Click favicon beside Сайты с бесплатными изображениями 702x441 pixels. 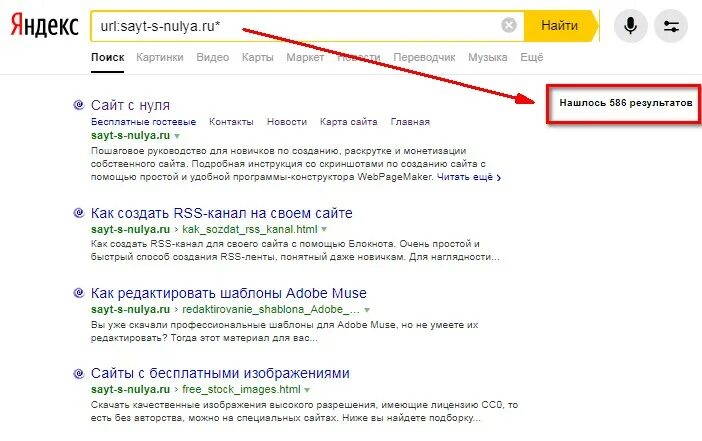[78, 373]
